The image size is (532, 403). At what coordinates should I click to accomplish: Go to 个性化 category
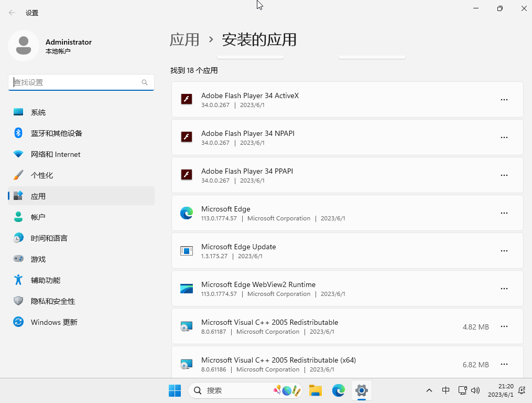(81, 175)
